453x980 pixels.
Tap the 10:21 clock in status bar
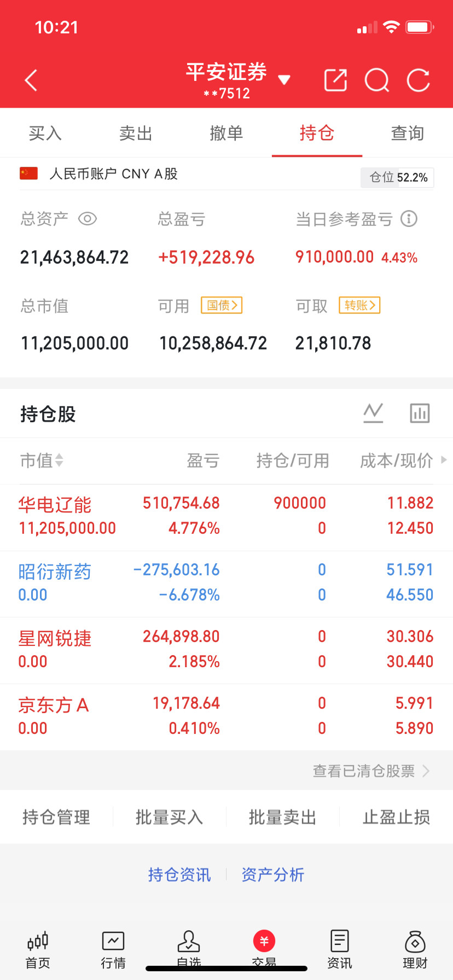tap(56, 27)
